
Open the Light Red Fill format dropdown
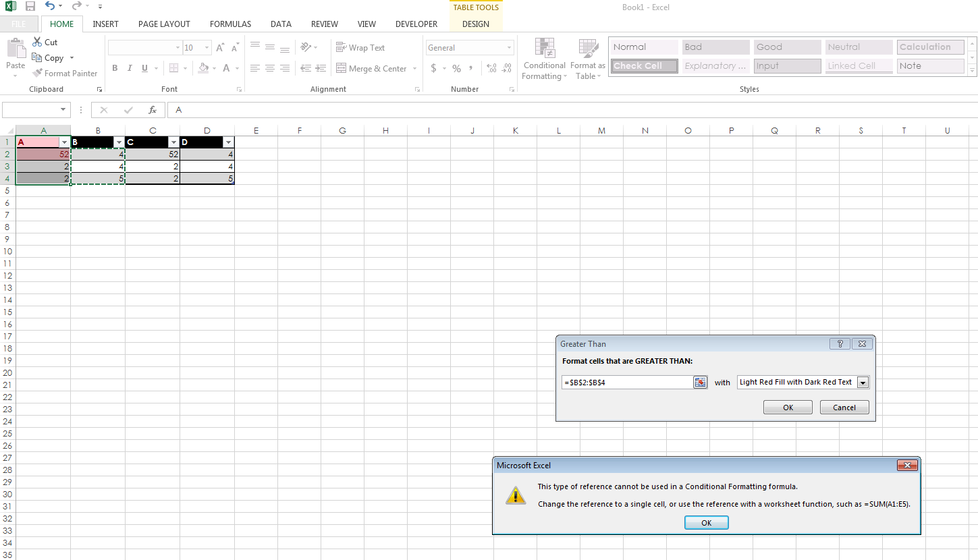pyautogui.click(x=863, y=382)
